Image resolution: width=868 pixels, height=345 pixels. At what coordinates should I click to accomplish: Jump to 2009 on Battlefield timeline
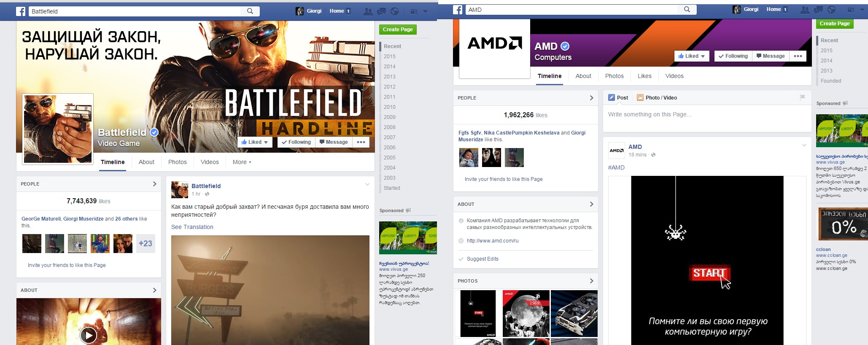(390, 117)
